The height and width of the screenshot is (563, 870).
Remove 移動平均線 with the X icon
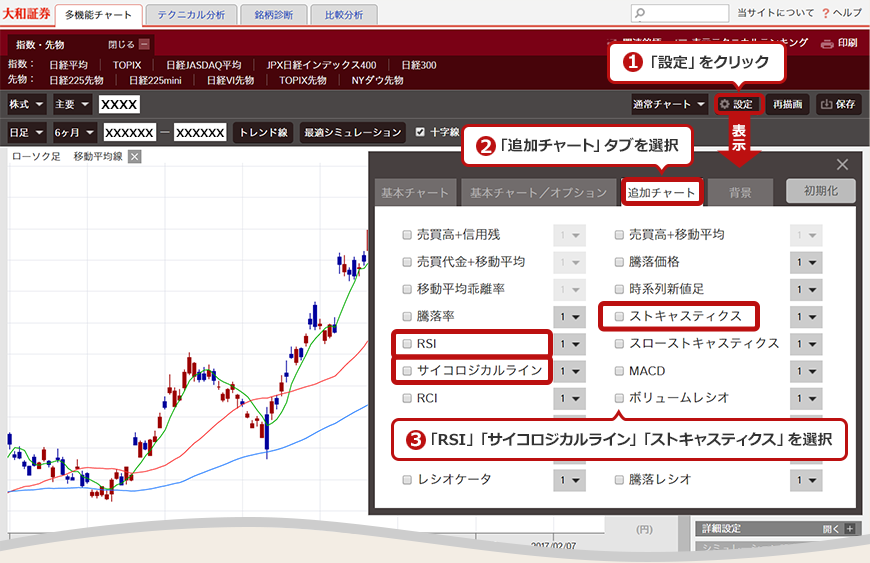click(134, 157)
